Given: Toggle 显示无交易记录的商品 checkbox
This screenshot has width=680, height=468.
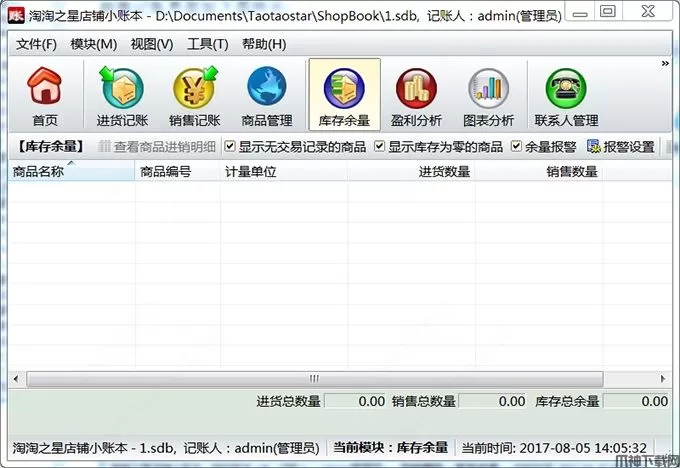Looking at the screenshot, I should click(230, 146).
